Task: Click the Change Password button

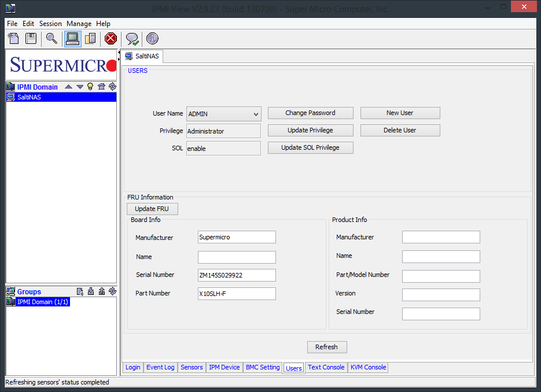Action: coord(311,113)
